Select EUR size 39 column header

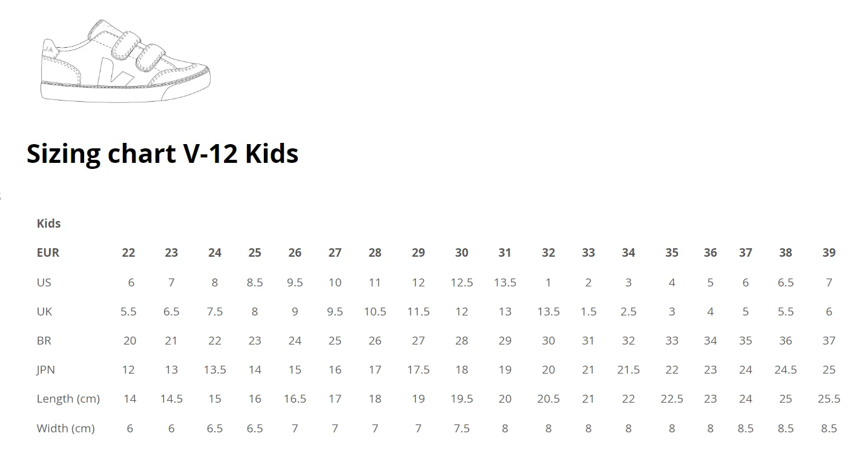click(x=829, y=252)
